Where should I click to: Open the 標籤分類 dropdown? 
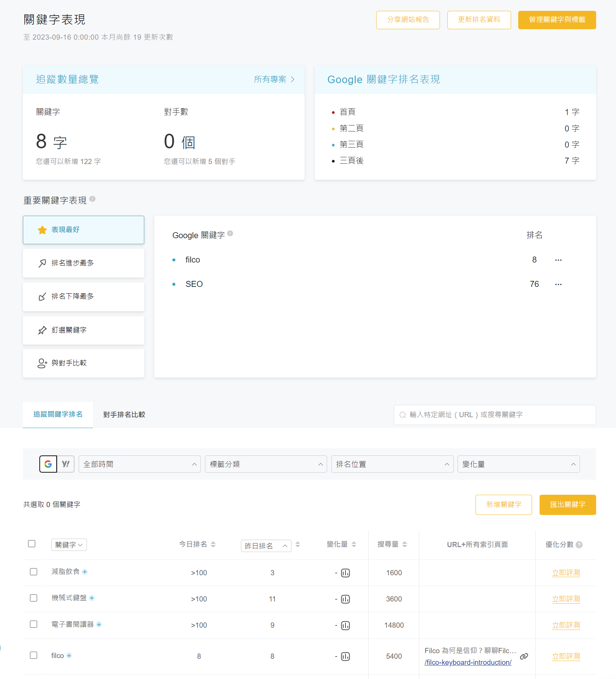266,464
